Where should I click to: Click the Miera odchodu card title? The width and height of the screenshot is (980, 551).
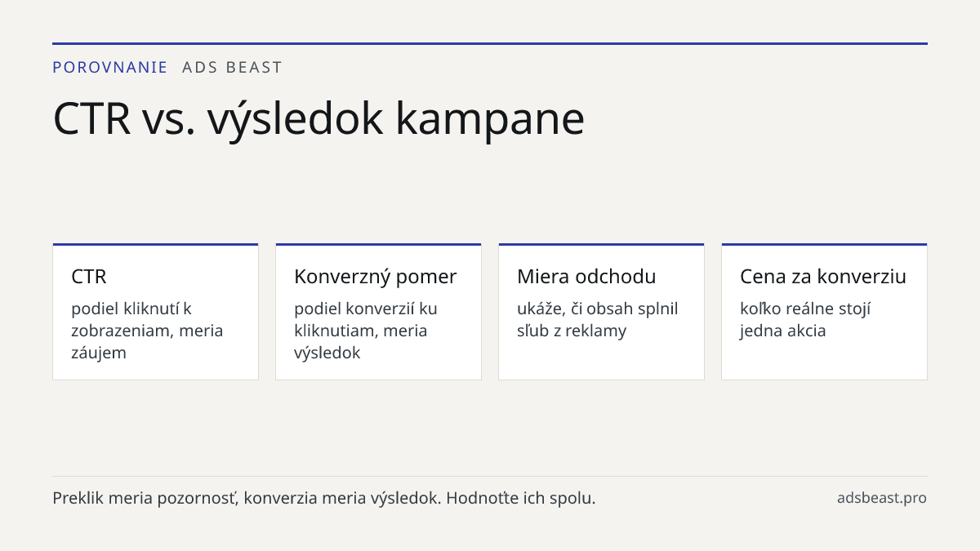(x=586, y=277)
